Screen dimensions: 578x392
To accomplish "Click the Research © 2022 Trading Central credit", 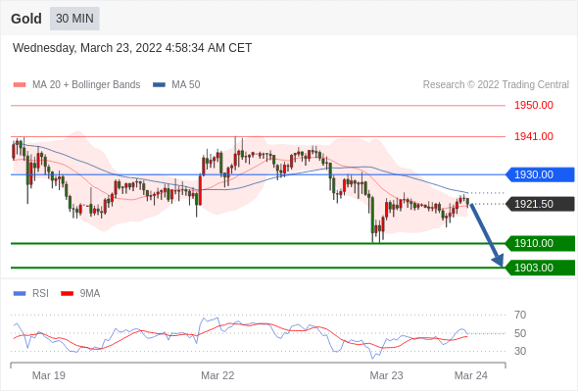I will (496, 85).
